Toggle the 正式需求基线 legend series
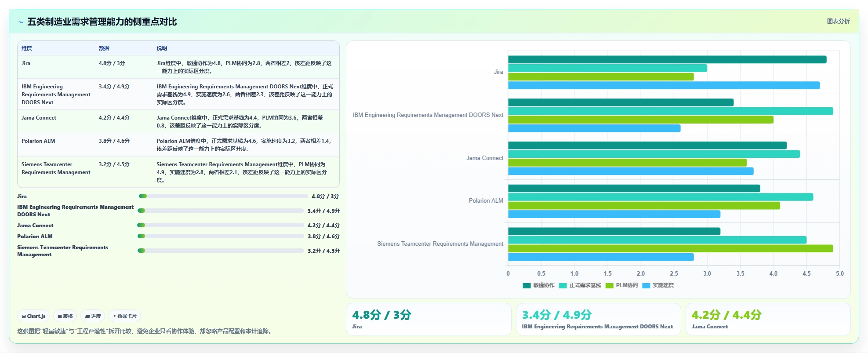 click(580, 285)
